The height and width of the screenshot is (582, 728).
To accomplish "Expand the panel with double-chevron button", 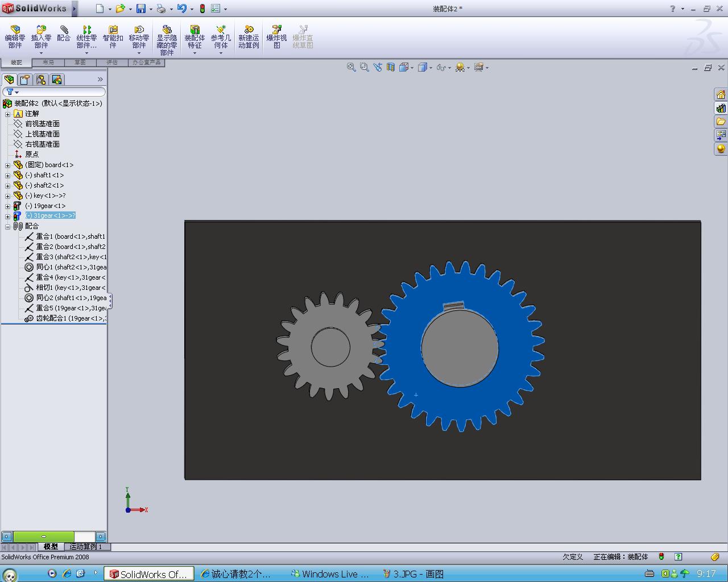I will tap(100, 80).
